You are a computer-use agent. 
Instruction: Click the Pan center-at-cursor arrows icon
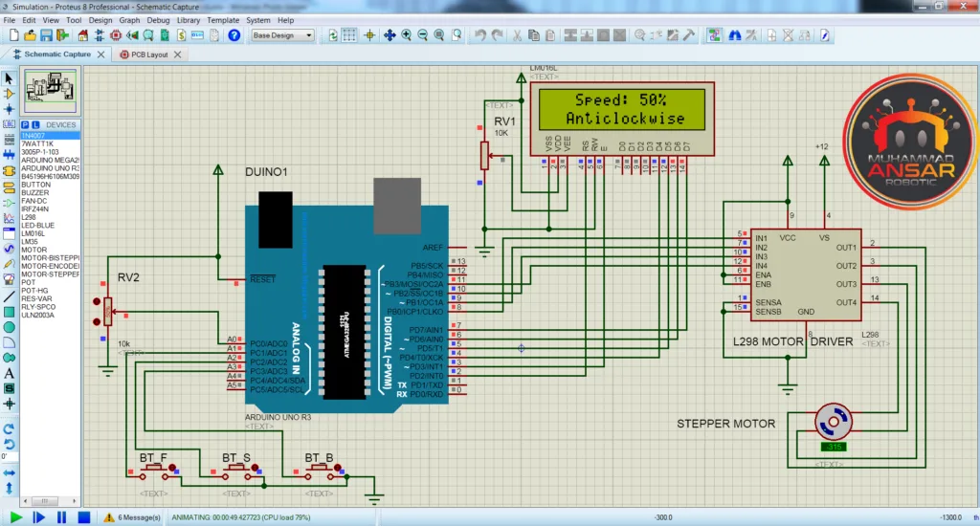point(390,35)
